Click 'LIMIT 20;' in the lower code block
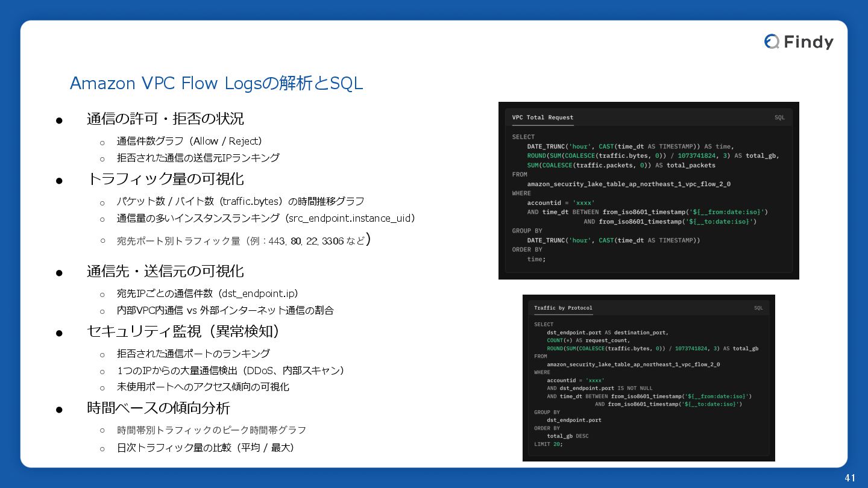868x488 pixels. click(x=548, y=444)
